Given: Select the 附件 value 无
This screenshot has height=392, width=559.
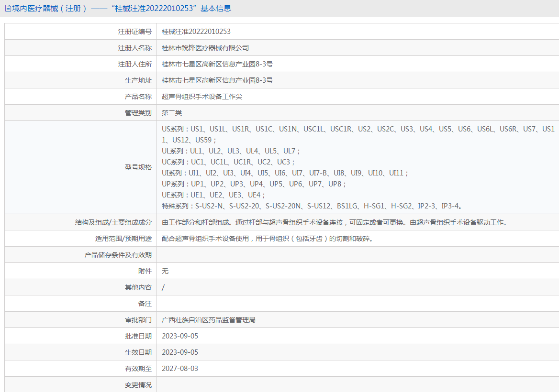Looking at the screenshot, I should coord(165,272).
